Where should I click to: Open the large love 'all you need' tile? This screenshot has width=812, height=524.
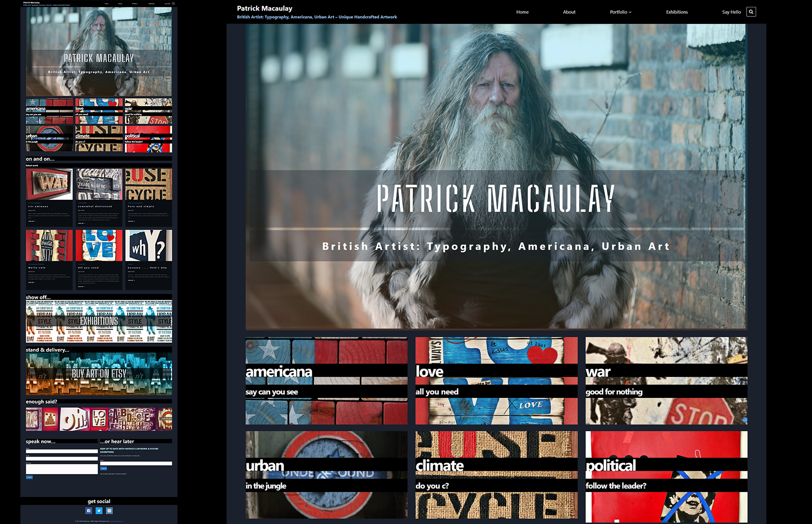pos(496,381)
